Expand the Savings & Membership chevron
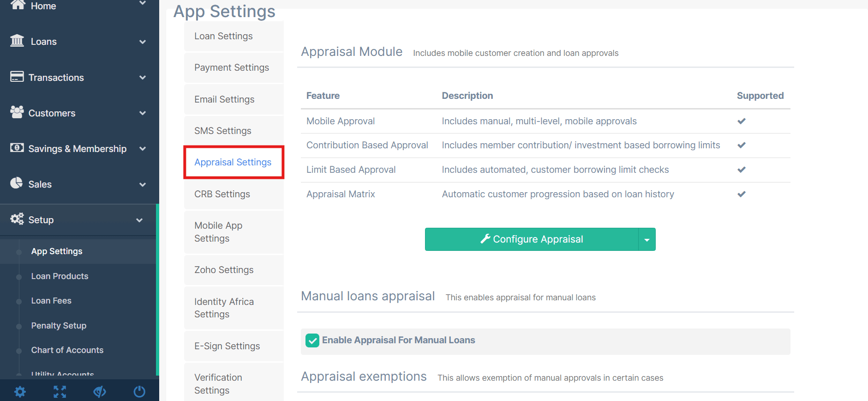 143,149
